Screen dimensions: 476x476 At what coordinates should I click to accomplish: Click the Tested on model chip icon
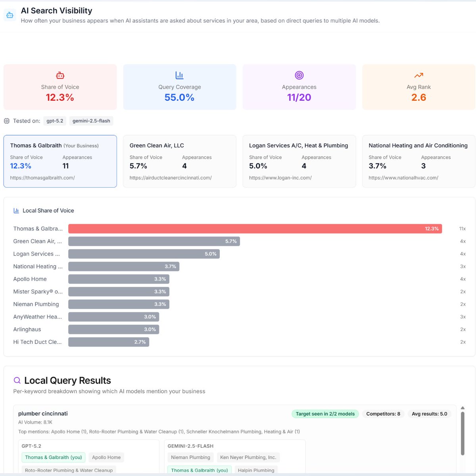pos(6,121)
